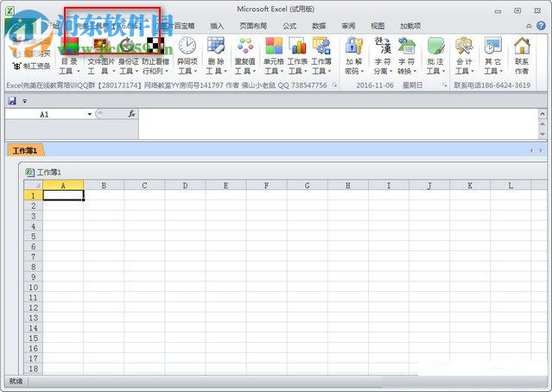The height and width of the screenshot is (392, 552).
Task: Click inside the formula bar input area
Action: click(x=339, y=123)
